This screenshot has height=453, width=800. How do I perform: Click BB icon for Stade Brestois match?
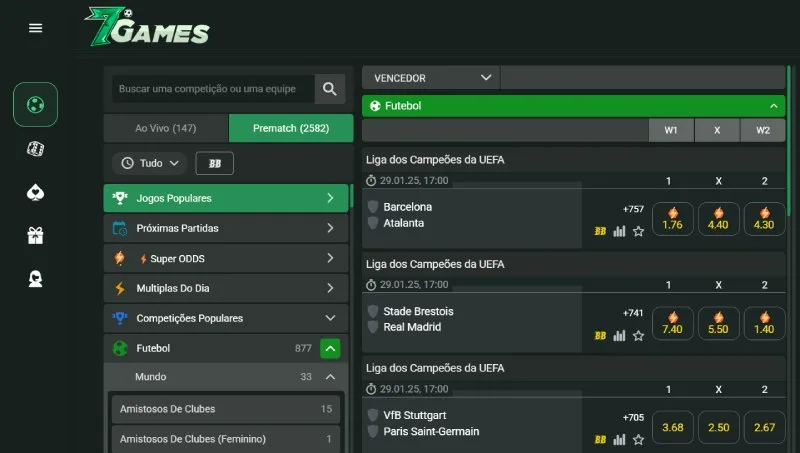pos(600,336)
